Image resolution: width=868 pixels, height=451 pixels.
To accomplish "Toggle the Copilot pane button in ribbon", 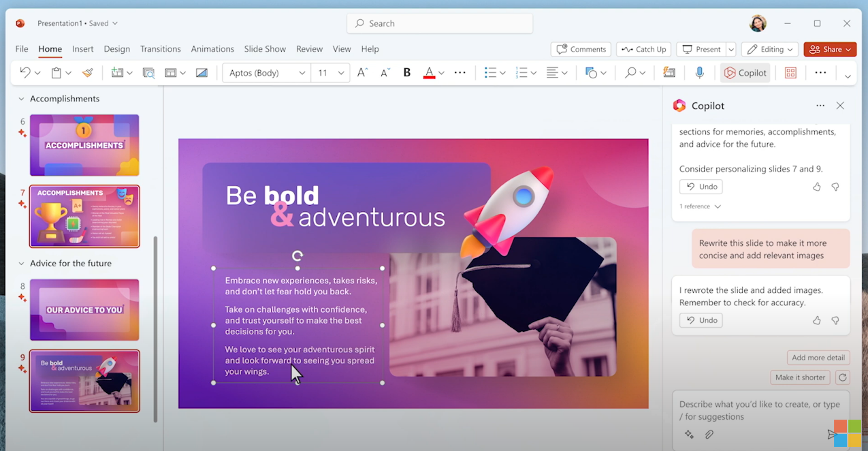I will pyautogui.click(x=745, y=72).
